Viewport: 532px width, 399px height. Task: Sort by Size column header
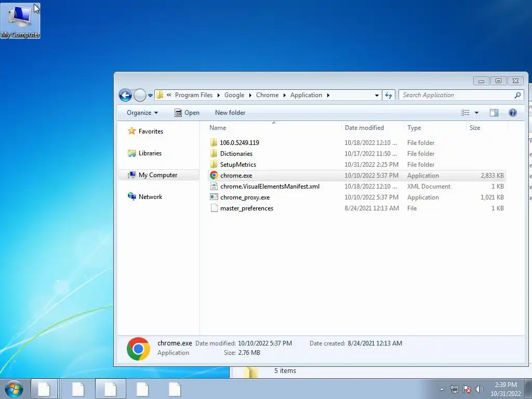pos(487,128)
